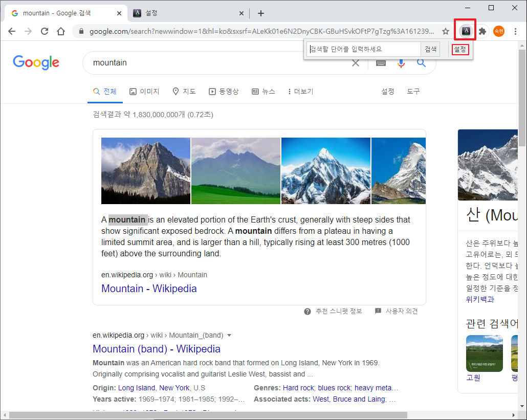
Task: Go back to the previous page
Action: click(12, 31)
